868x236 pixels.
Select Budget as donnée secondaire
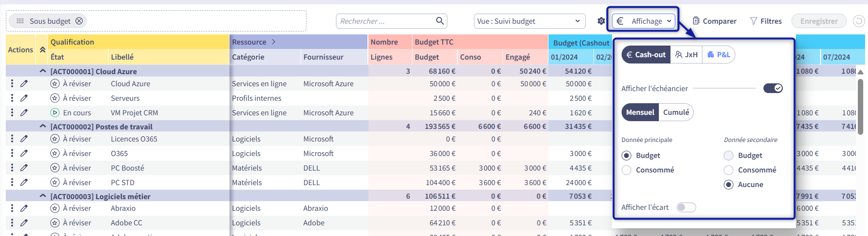(x=729, y=156)
